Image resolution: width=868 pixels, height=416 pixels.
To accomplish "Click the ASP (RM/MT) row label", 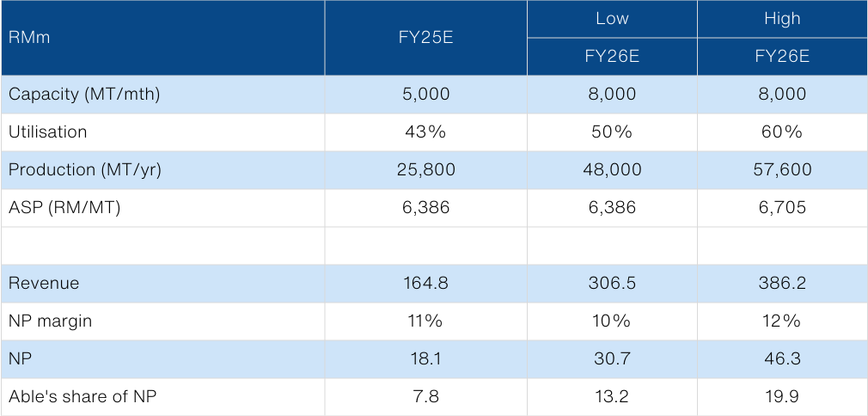I will [x=65, y=208].
